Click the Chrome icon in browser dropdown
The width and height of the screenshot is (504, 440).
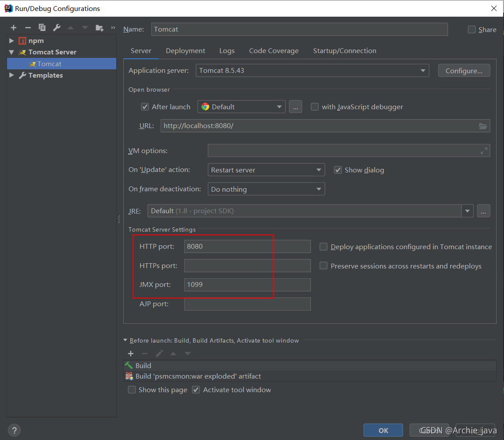205,107
